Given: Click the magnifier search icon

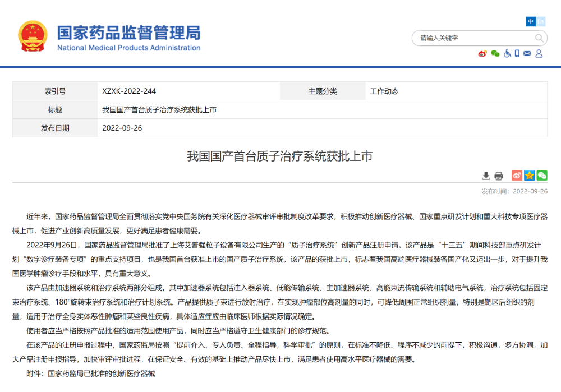Looking at the screenshot, I should pos(539,38).
